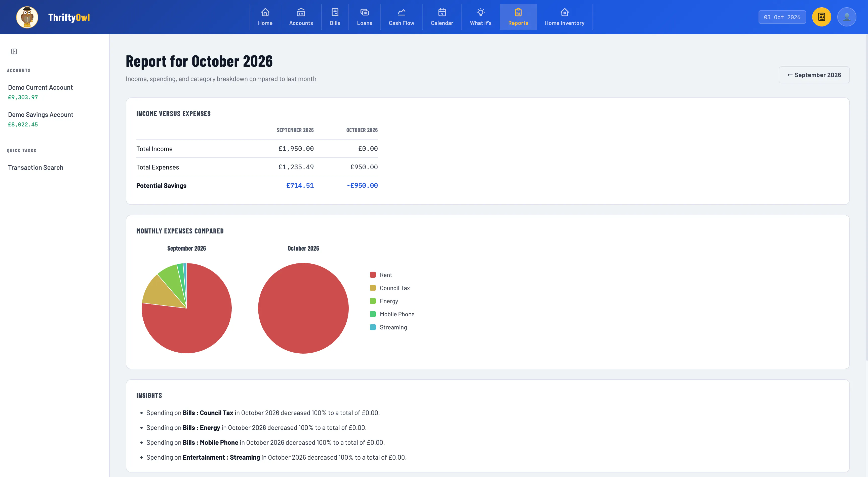This screenshot has width=868, height=477.
Task: Click the £8,022.45 savings balance
Action: 23,125
